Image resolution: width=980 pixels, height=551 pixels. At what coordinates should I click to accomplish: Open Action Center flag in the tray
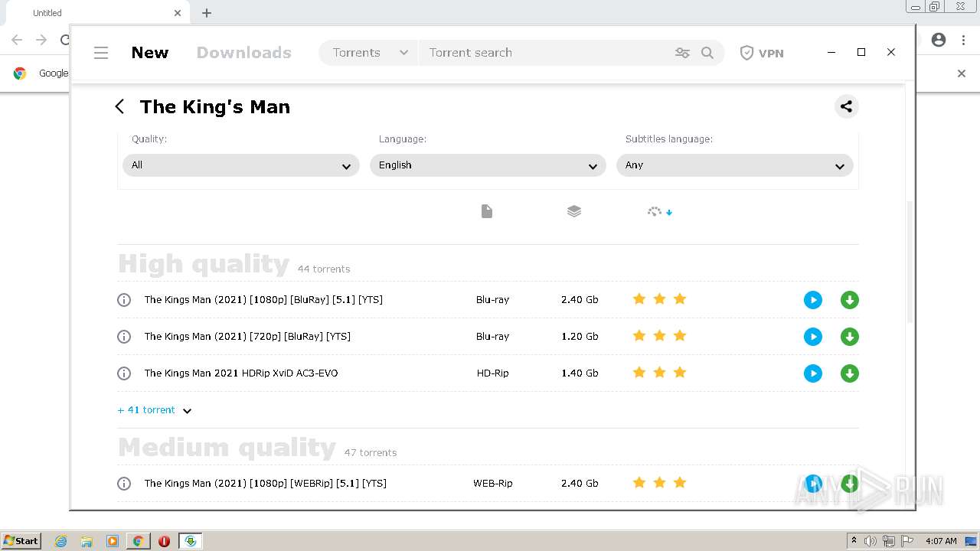907,541
